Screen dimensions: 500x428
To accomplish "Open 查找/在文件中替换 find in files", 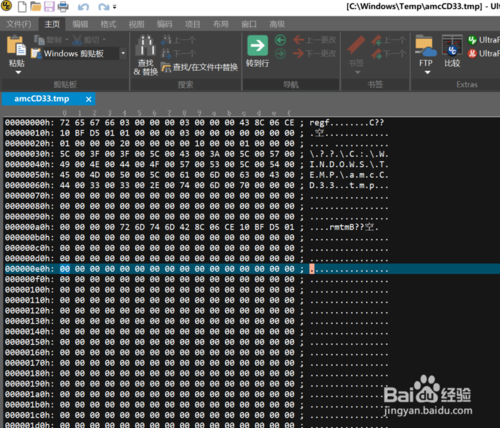I will click(199, 67).
